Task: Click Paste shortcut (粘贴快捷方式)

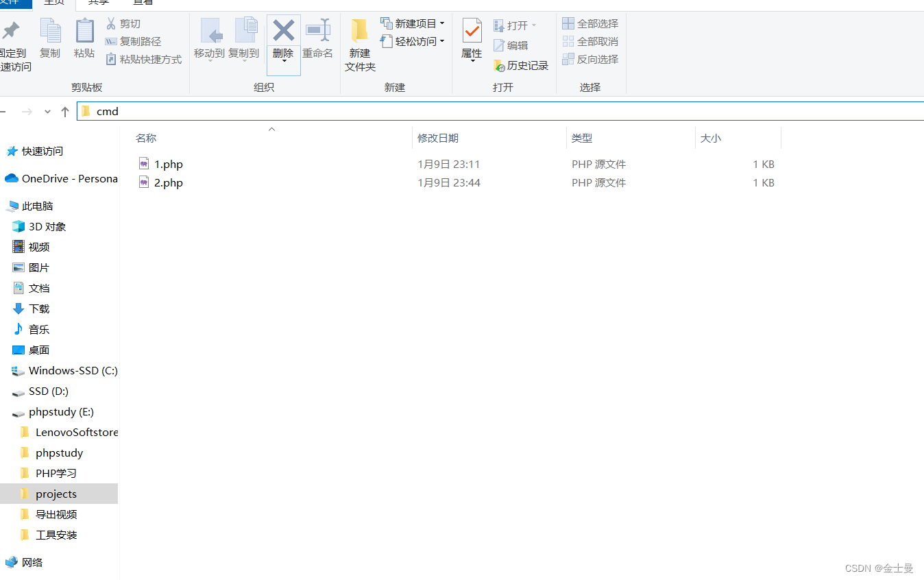Action: coord(144,60)
